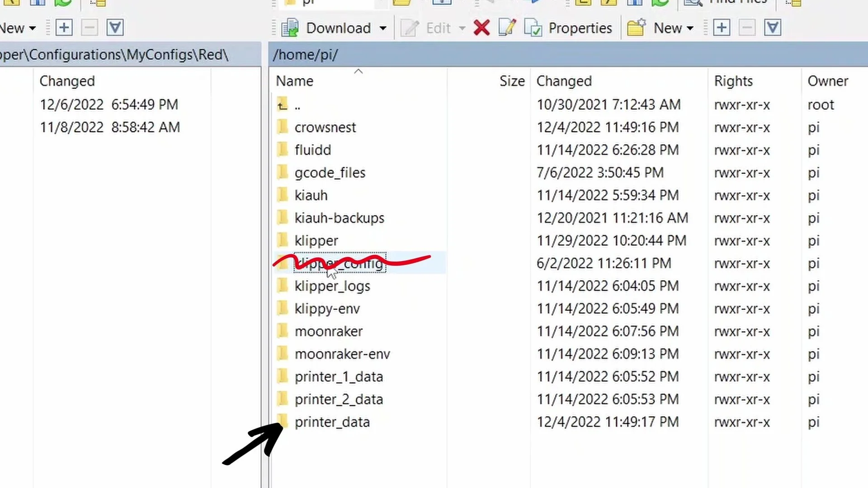Sort remote files by Rights column

point(733,81)
